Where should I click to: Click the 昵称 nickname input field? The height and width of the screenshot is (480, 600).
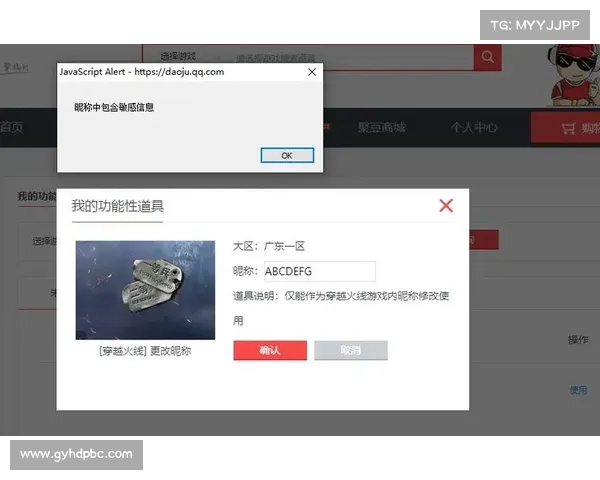[x=318, y=272]
